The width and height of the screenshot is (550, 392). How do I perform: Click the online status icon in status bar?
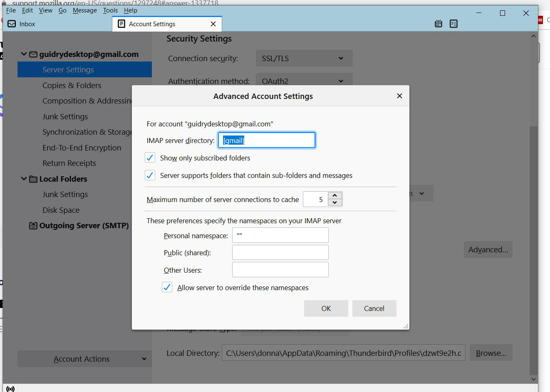coord(10,389)
